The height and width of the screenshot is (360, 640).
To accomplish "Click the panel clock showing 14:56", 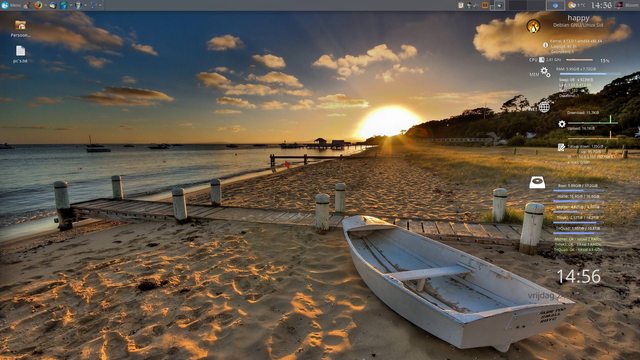I will click(x=601, y=5).
